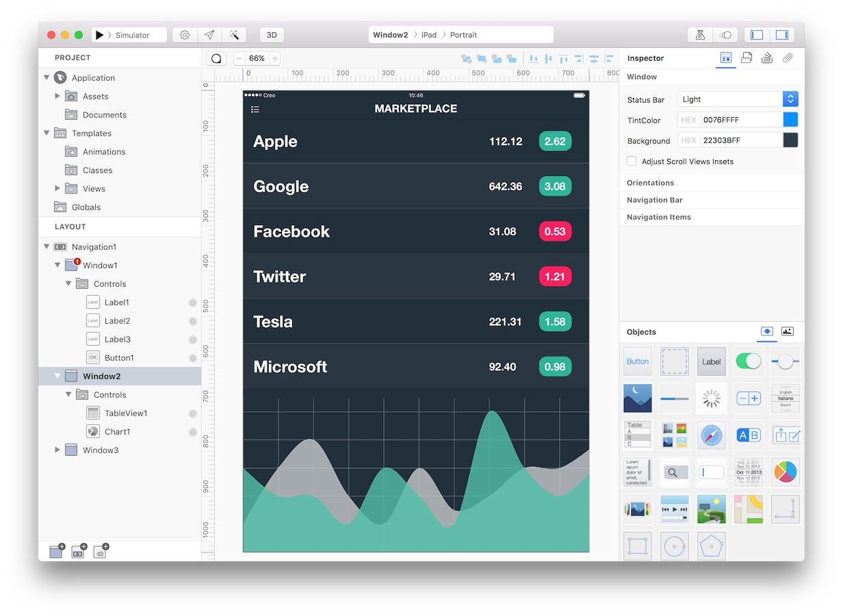
Task: Choose the activity spinner object
Action: [712, 398]
